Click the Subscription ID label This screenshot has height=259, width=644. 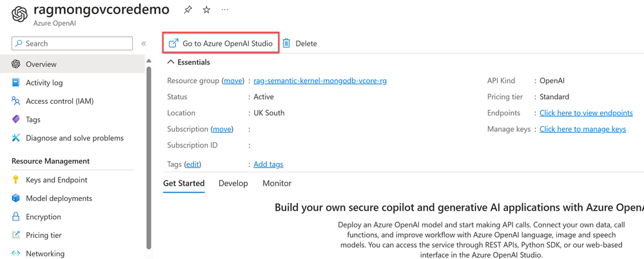192,145
